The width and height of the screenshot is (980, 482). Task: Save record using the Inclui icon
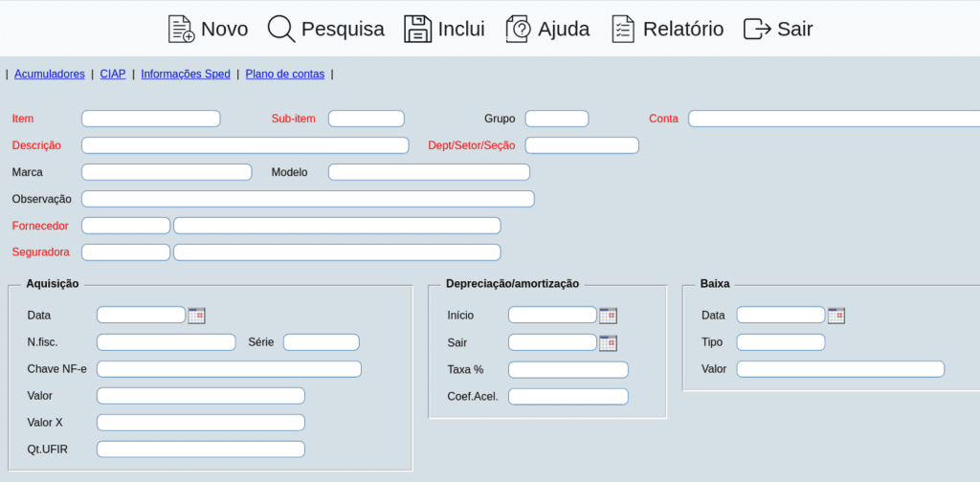tap(417, 29)
